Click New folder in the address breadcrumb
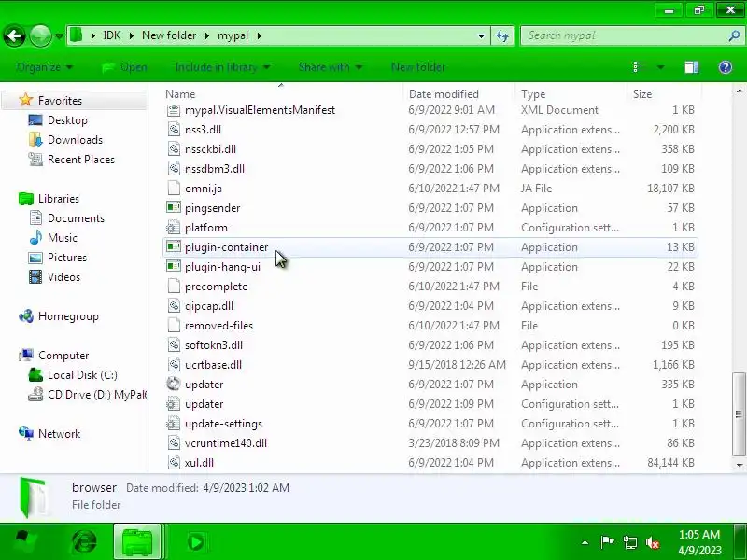Image resolution: width=747 pixels, height=560 pixels. click(x=169, y=35)
